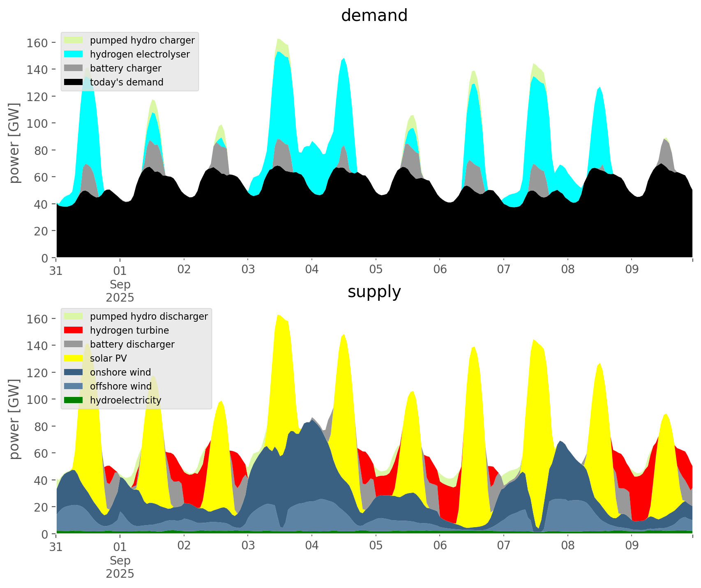Click the green hydroelectricity legend swatch
This screenshot has height=588, width=701.
click(74, 400)
